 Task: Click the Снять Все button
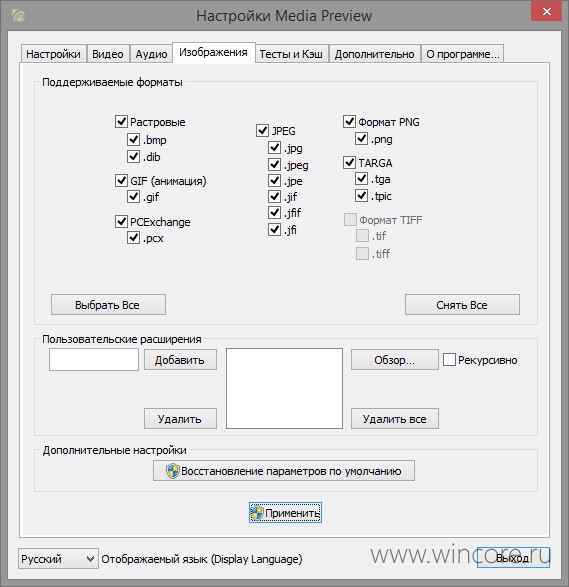(x=462, y=305)
